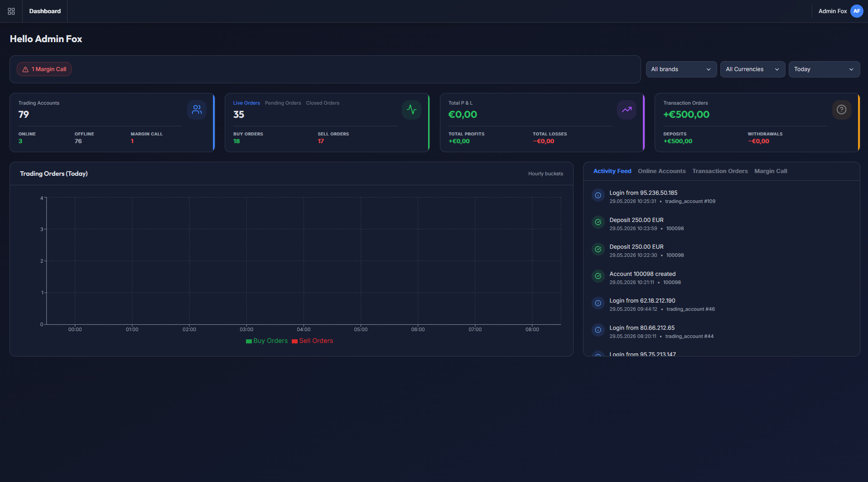Open the All brands dropdown
868x482 pixels.
[x=681, y=69]
